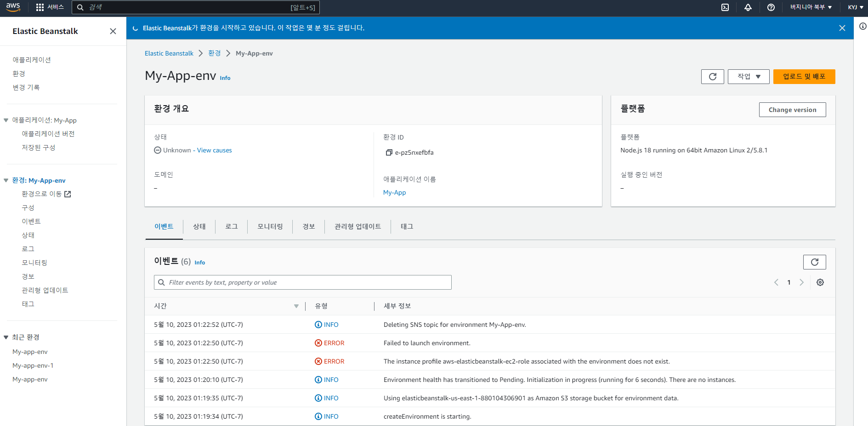Focus the Filter events text field
Screen dimensions: 868x426
[303, 282]
